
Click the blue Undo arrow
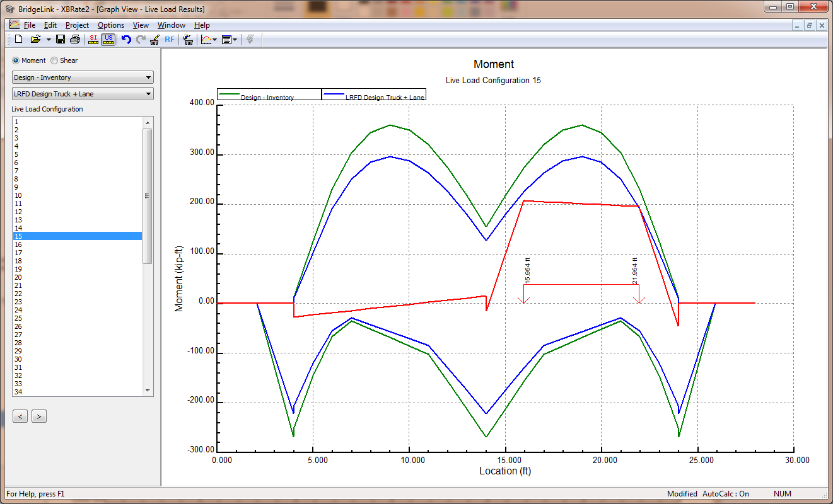(x=126, y=40)
